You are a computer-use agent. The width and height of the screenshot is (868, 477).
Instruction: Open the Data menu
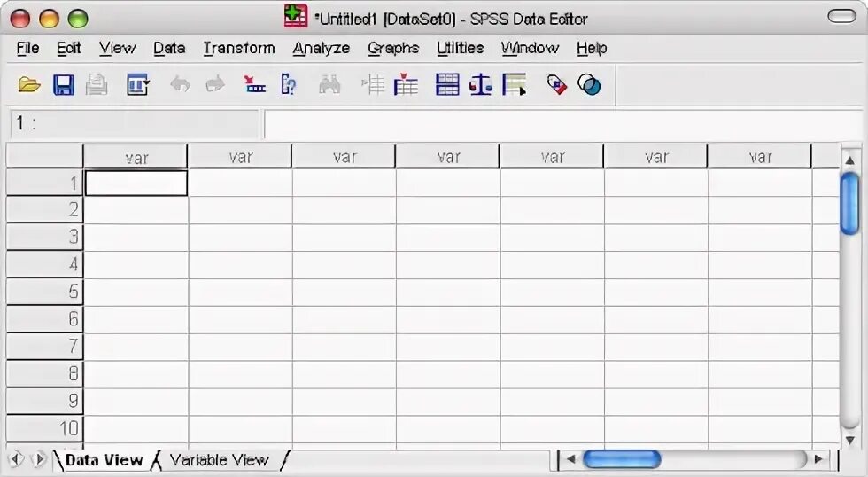(x=169, y=48)
